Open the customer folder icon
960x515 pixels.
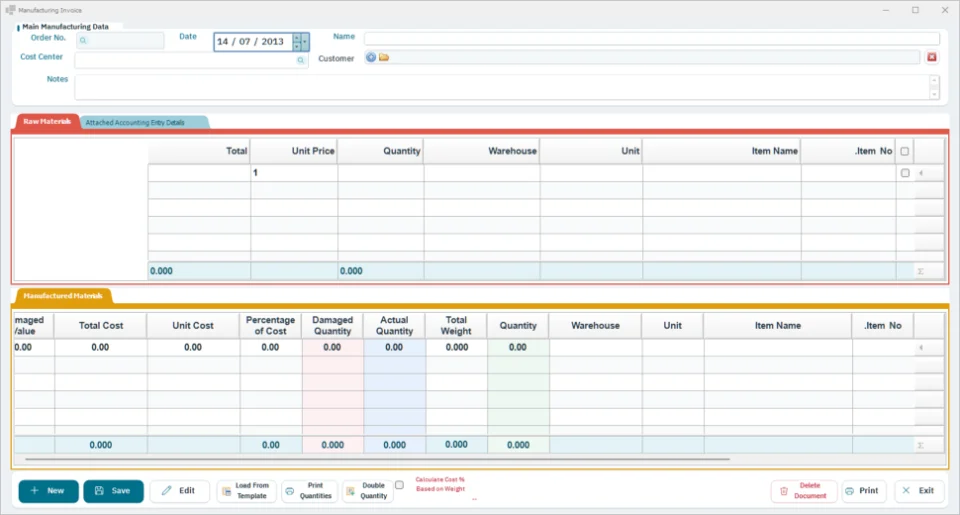[384, 57]
